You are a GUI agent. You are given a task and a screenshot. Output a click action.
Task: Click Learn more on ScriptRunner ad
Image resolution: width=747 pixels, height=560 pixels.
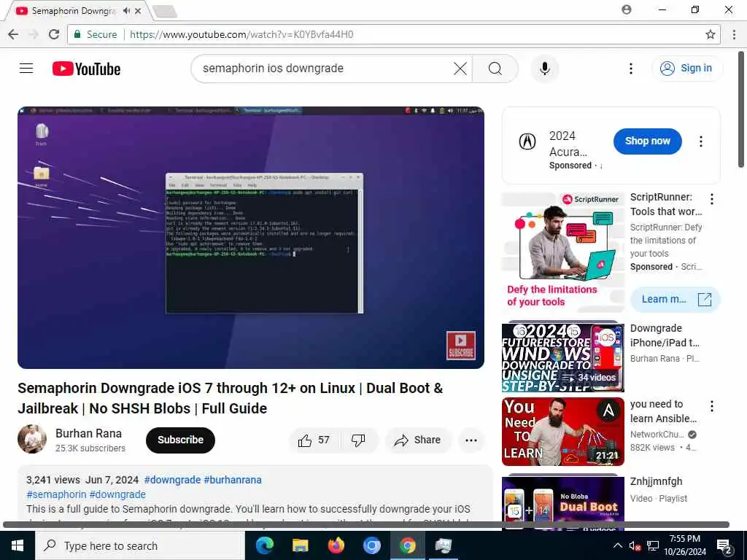[676, 299]
